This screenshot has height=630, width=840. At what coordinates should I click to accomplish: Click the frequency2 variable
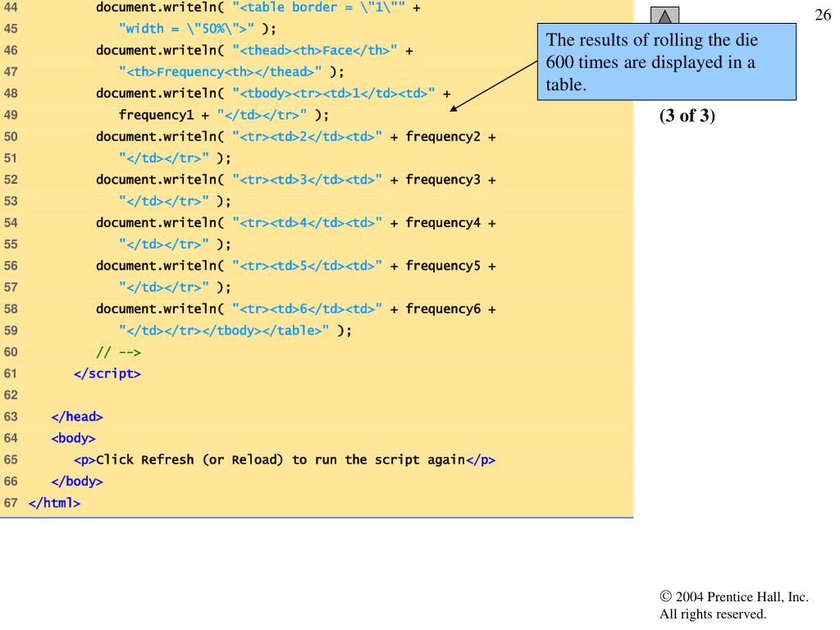coord(442,137)
